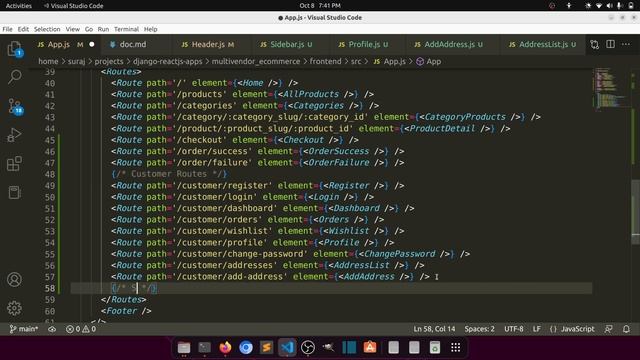This screenshot has height=360, width=640.
Task: Switch to the Header.js tab
Action: pyautogui.click(x=208, y=44)
